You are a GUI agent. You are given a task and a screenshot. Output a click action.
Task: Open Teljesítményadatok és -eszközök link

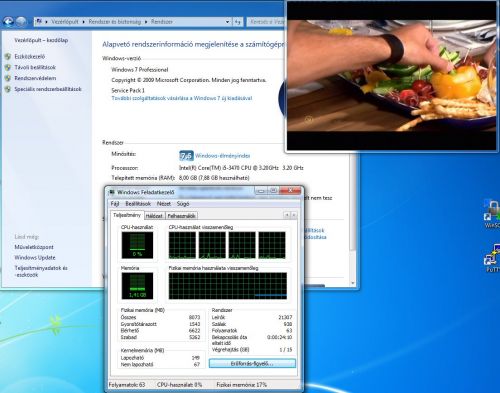(x=41, y=271)
